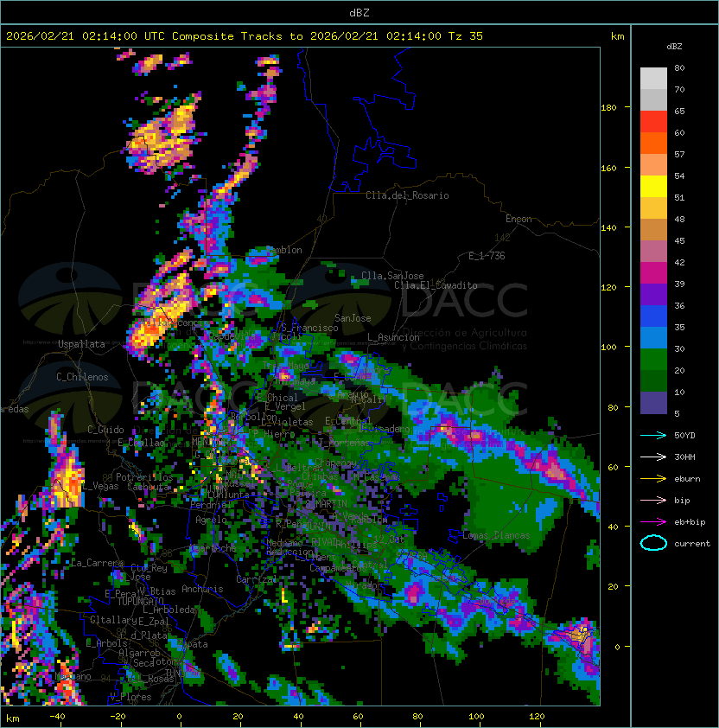Click the 'E_1-736' map label
This screenshot has height=728, width=719.
point(487,256)
